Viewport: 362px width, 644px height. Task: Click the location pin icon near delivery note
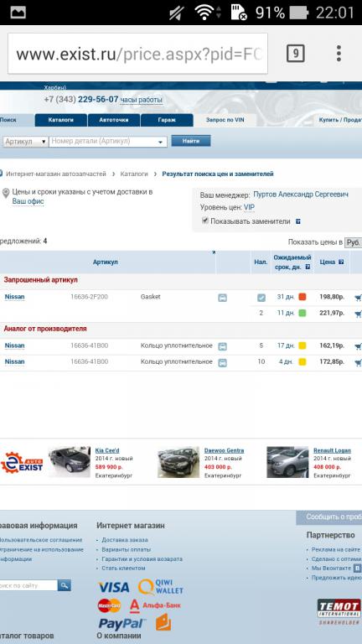pos(6,193)
